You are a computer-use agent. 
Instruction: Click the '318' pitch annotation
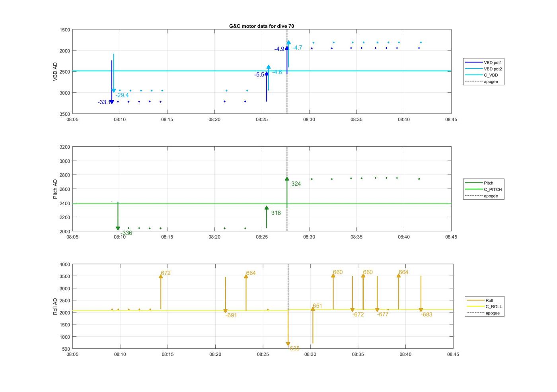276,213
